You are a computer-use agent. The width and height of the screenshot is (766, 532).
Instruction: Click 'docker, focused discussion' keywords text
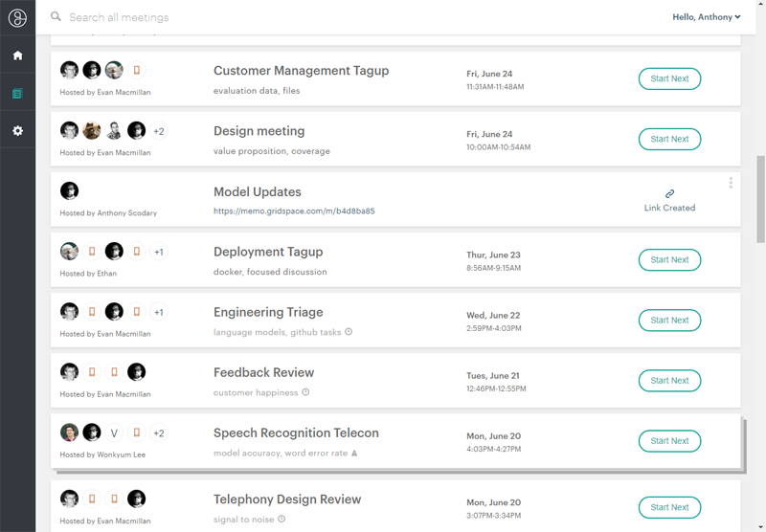(270, 272)
